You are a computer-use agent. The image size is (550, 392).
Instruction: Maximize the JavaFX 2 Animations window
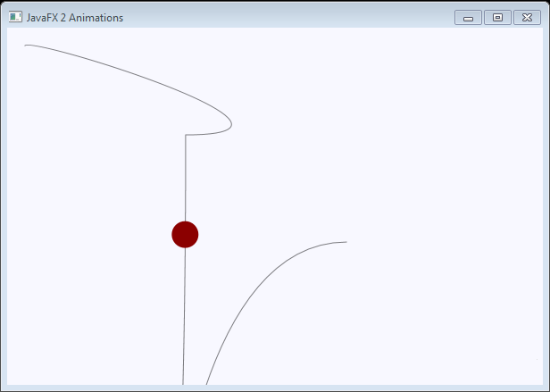497,18
